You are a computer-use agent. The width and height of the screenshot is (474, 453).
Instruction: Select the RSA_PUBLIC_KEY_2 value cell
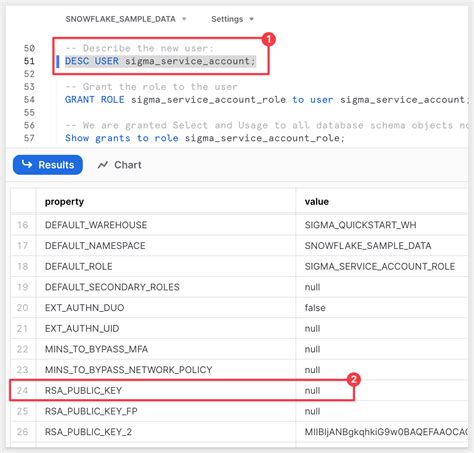[382, 432]
